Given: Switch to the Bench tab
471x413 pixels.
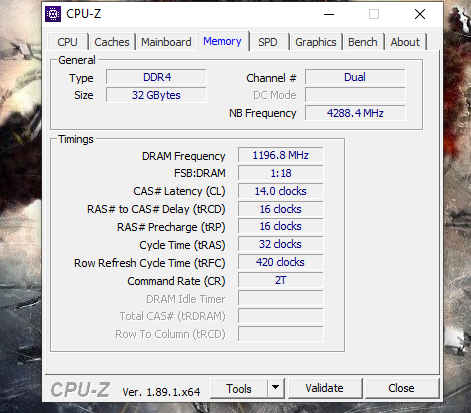Looking at the screenshot, I should pos(363,42).
